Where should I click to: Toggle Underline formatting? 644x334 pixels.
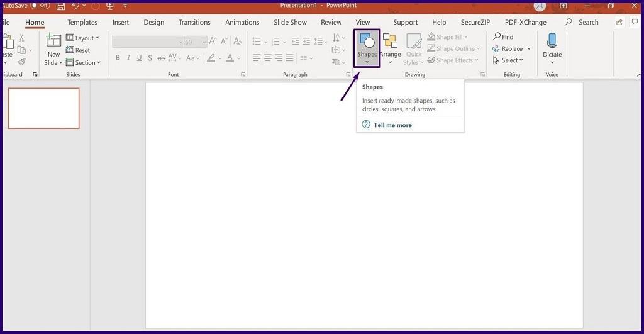click(139, 58)
